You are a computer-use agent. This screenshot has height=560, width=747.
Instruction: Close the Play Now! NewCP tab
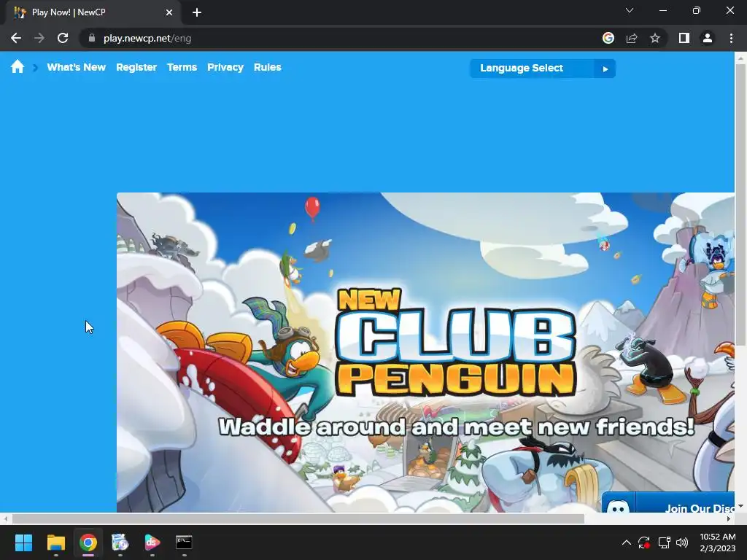[169, 12]
